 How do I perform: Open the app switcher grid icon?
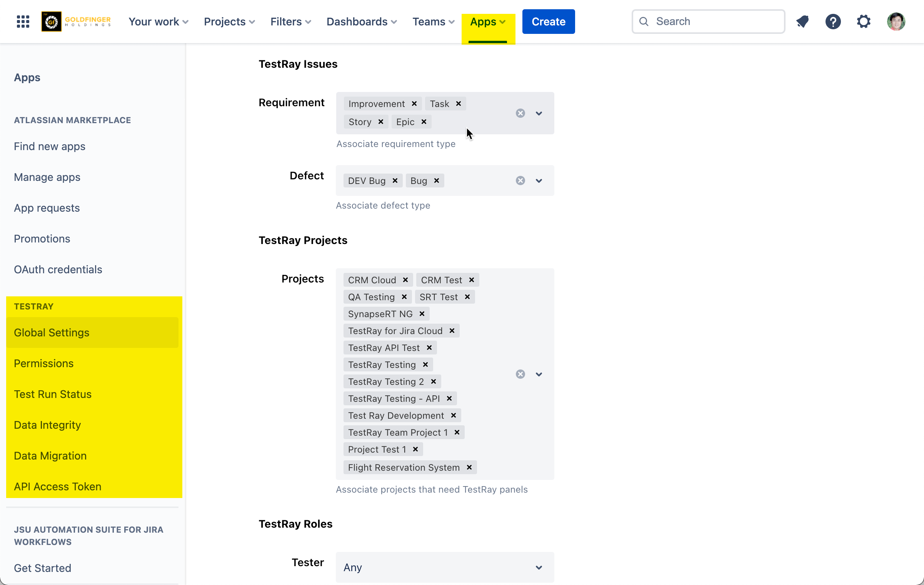[23, 22]
